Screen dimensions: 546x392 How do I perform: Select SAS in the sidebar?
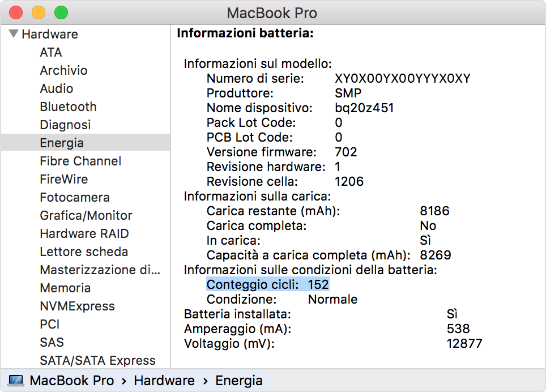(52, 342)
